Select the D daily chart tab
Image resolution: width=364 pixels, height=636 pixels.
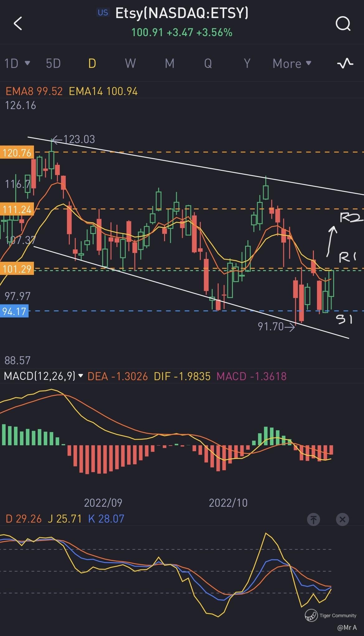click(92, 64)
